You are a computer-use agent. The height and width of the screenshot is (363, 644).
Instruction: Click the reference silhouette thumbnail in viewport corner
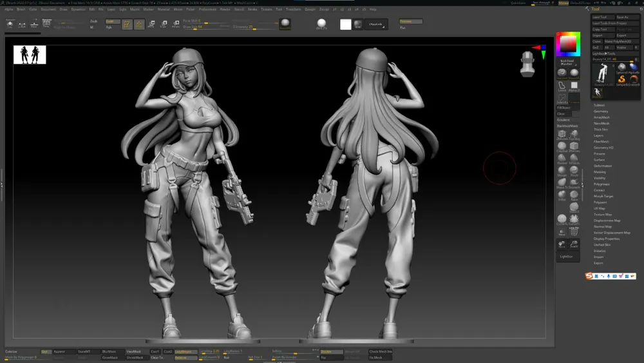tap(30, 55)
